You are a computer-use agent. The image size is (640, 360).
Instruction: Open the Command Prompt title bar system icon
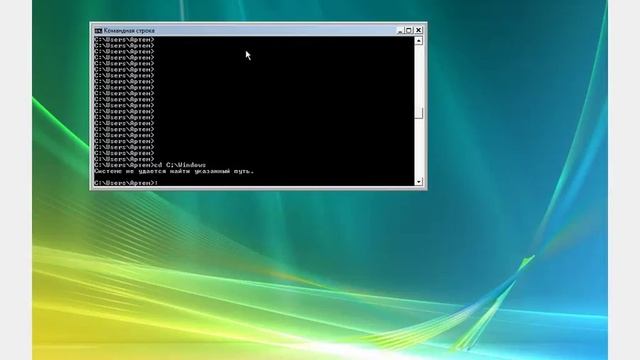[x=98, y=31]
